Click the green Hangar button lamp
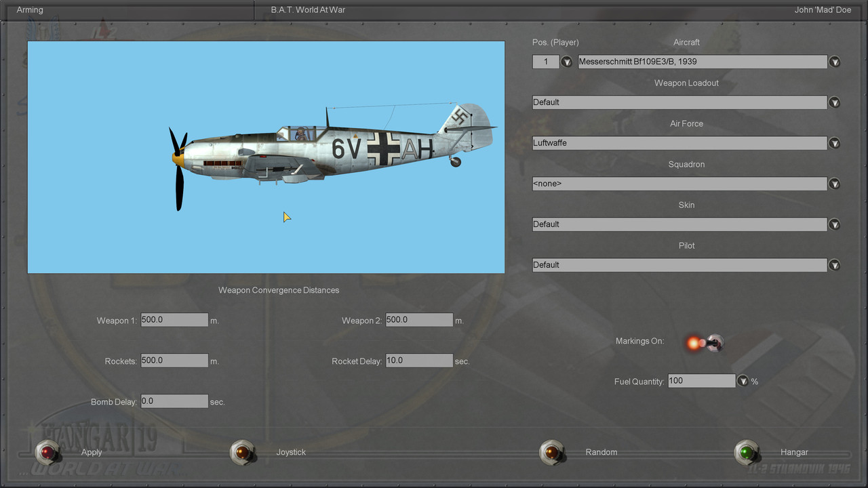868x488 pixels. (x=747, y=451)
